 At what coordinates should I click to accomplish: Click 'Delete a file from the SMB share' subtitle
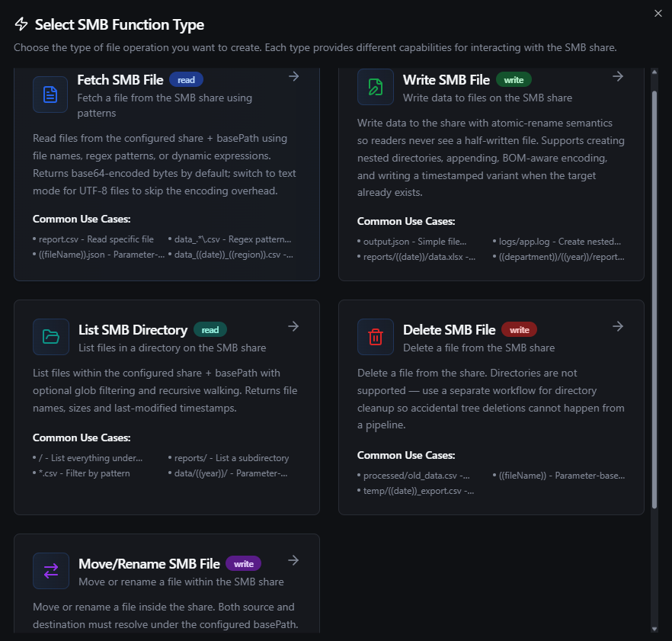[478, 348]
